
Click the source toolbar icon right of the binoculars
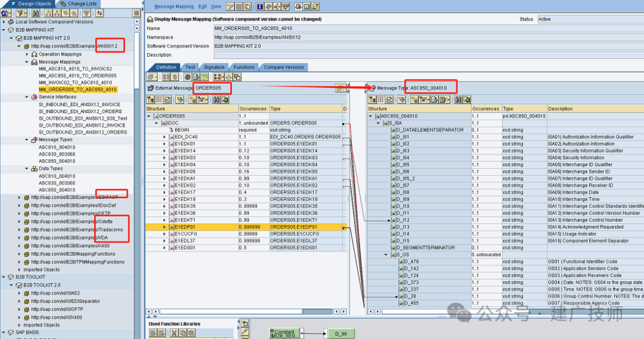[225, 99]
